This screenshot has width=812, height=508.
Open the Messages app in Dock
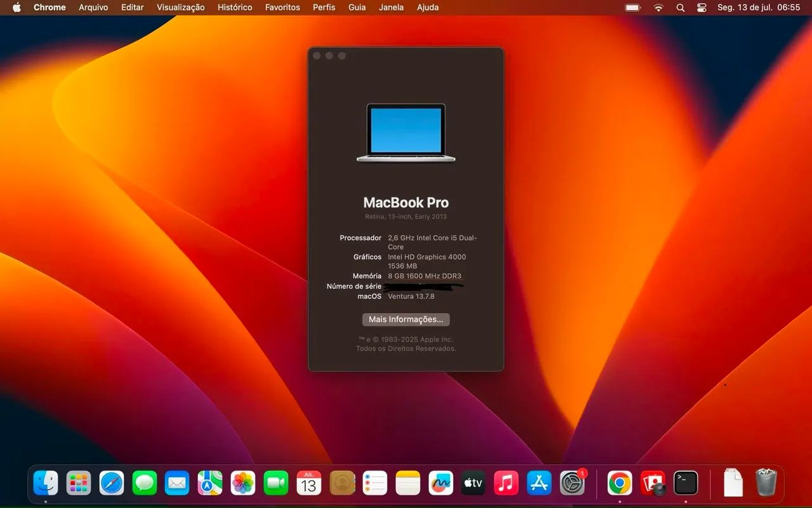[145, 483]
